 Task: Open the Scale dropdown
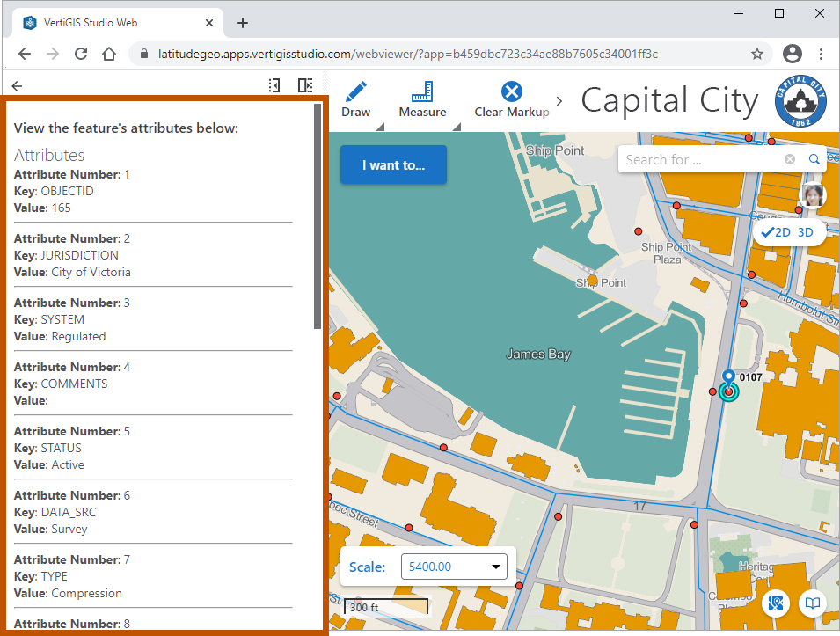click(x=454, y=567)
